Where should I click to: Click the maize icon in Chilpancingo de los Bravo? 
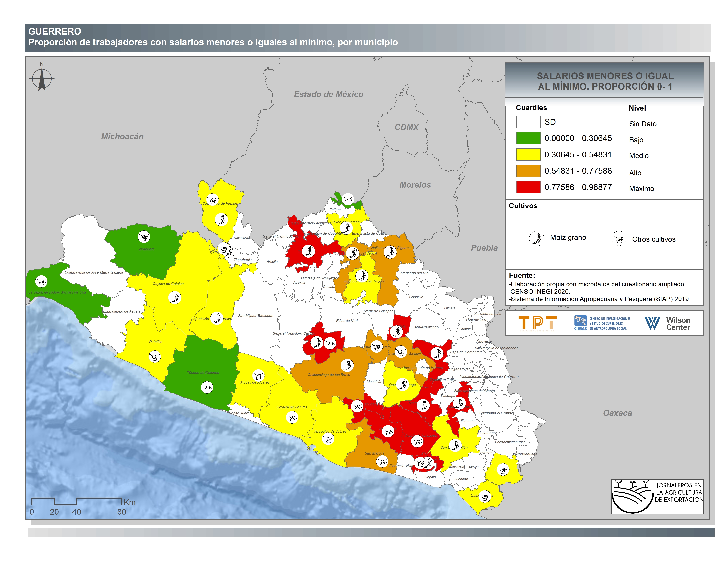[x=347, y=365]
